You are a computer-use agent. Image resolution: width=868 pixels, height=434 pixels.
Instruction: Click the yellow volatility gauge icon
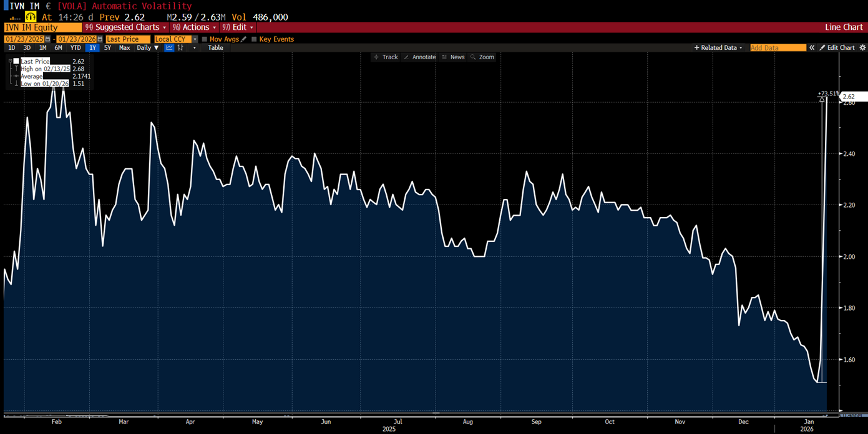[31, 17]
